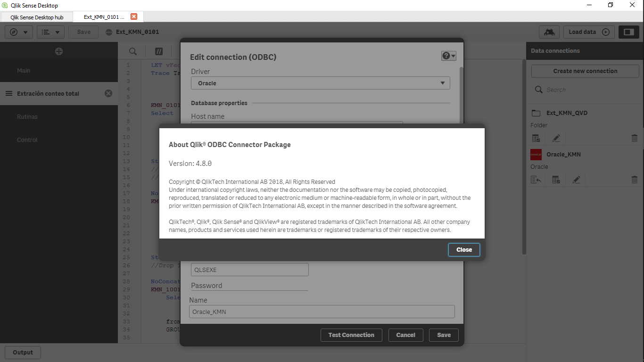
Task: Click the Password field label
Action: (206, 286)
